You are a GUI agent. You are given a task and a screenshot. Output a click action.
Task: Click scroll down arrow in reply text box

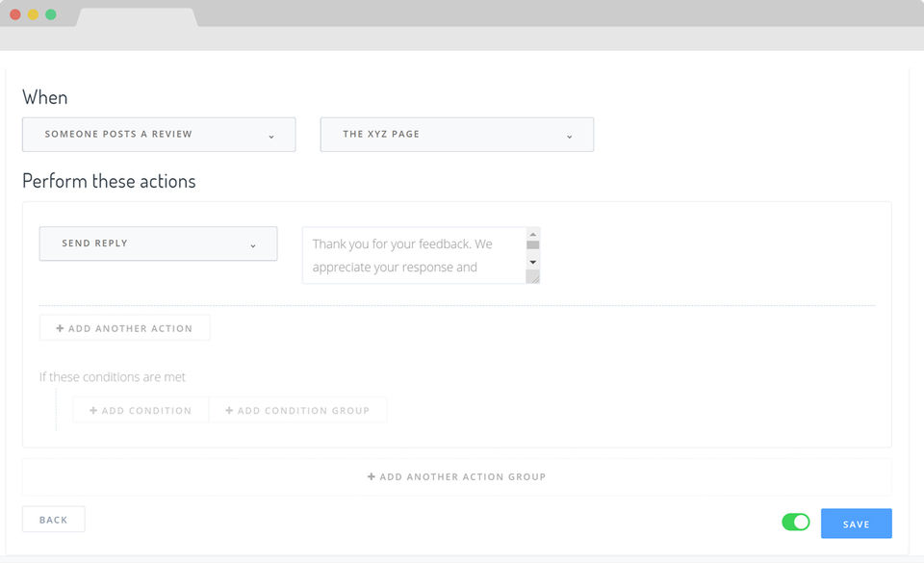click(532, 262)
